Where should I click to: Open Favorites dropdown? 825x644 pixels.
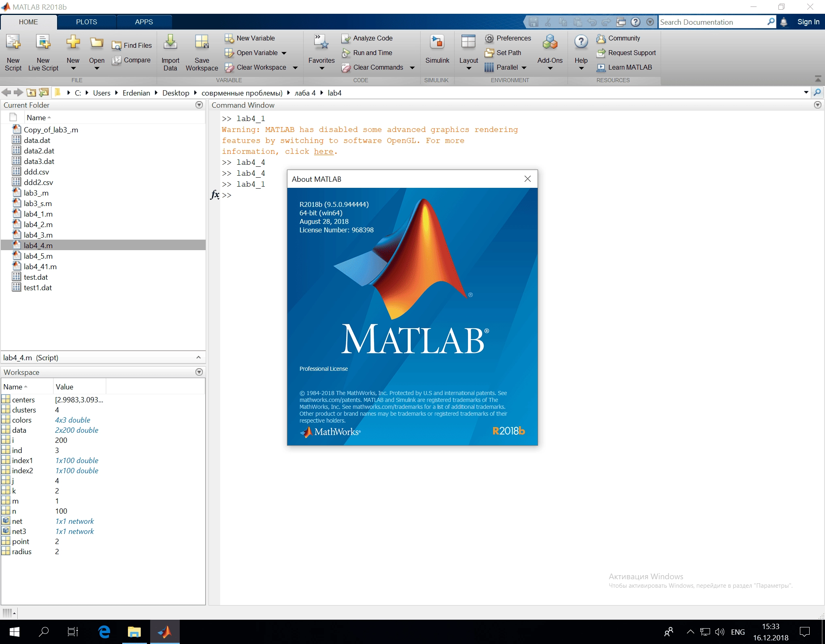(x=321, y=53)
